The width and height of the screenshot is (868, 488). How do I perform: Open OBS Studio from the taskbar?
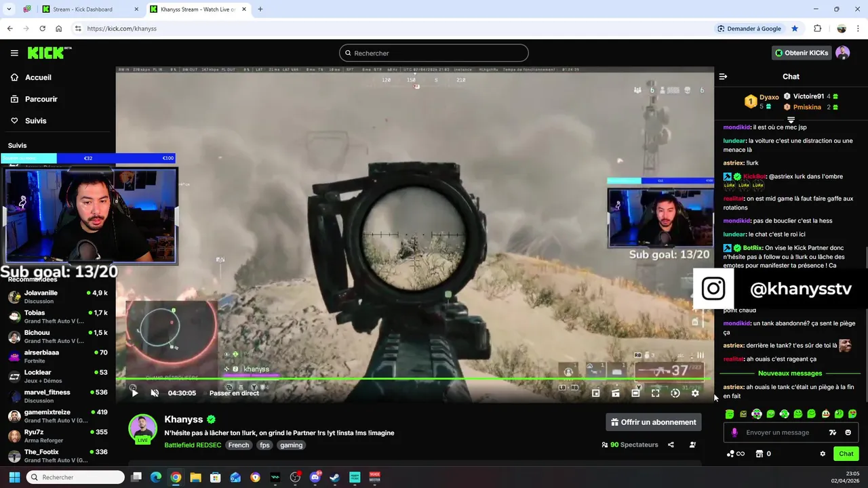295,477
